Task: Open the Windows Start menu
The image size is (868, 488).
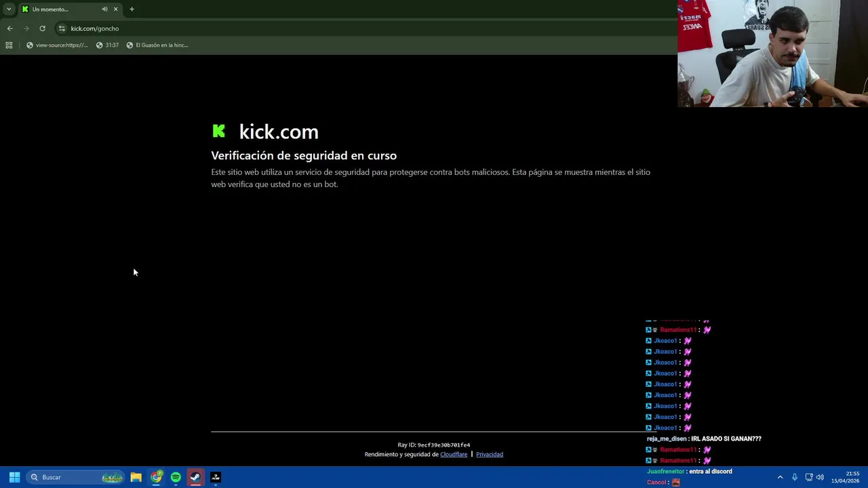Action: coord(14,477)
